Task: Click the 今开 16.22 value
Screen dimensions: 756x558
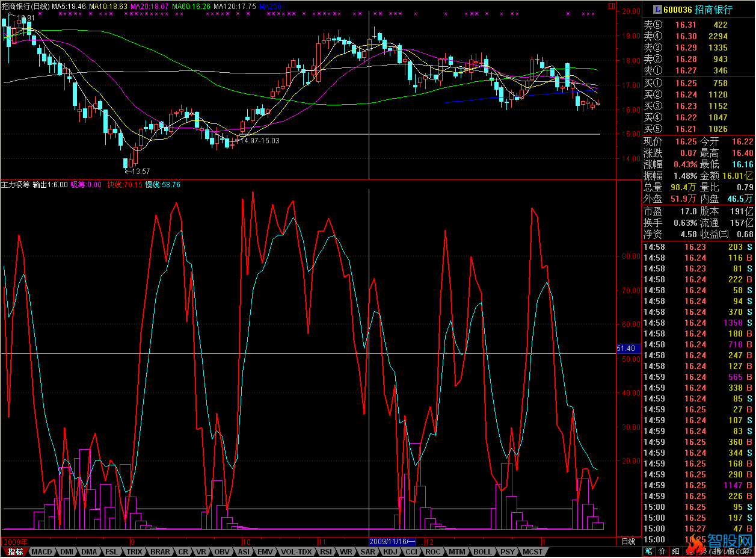Action: tap(743, 142)
